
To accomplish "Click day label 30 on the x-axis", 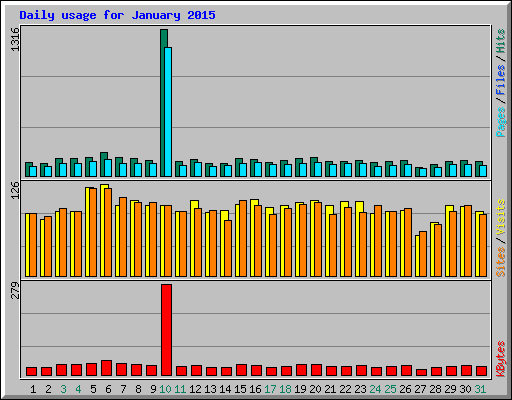I will tap(465, 389).
